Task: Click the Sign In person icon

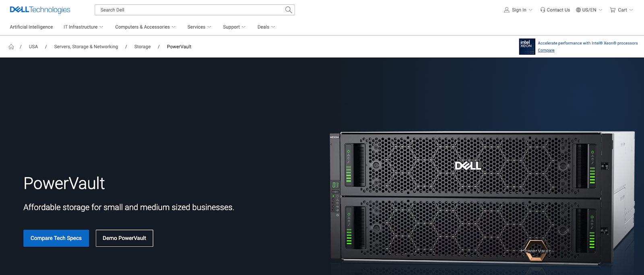Action: [507, 10]
